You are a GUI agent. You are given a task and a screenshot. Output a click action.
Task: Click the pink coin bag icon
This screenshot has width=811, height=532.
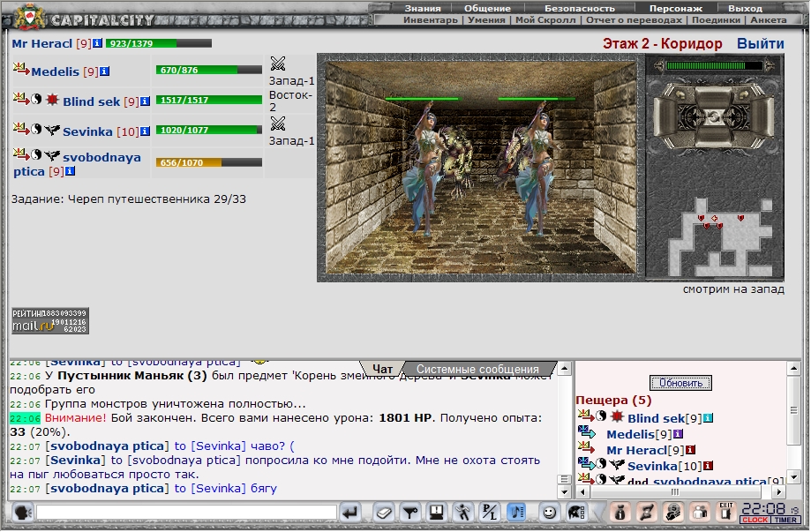coord(673,513)
